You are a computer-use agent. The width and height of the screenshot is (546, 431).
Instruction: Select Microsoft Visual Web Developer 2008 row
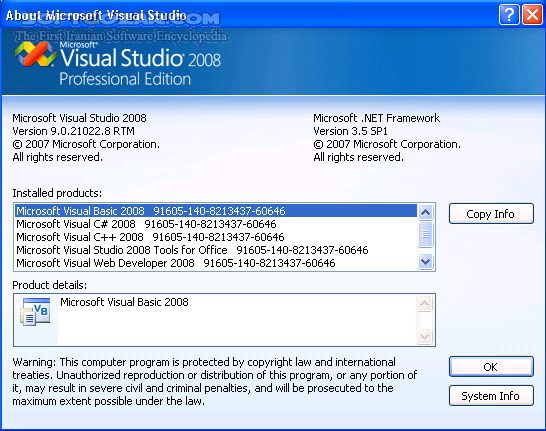[x=216, y=263]
